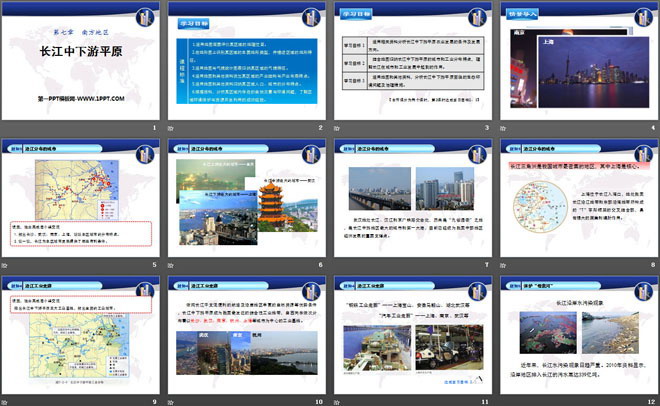
Task: Play the animation star icon beneath slide 8
Action: tap(501, 264)
